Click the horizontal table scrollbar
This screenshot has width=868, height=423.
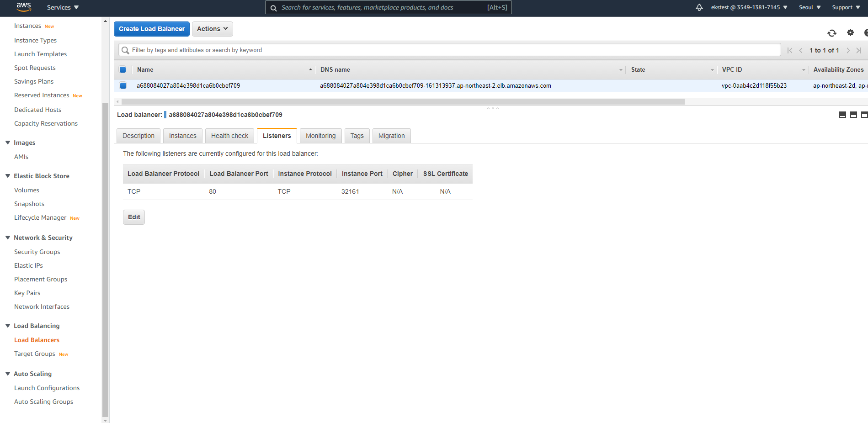point(403,101)
